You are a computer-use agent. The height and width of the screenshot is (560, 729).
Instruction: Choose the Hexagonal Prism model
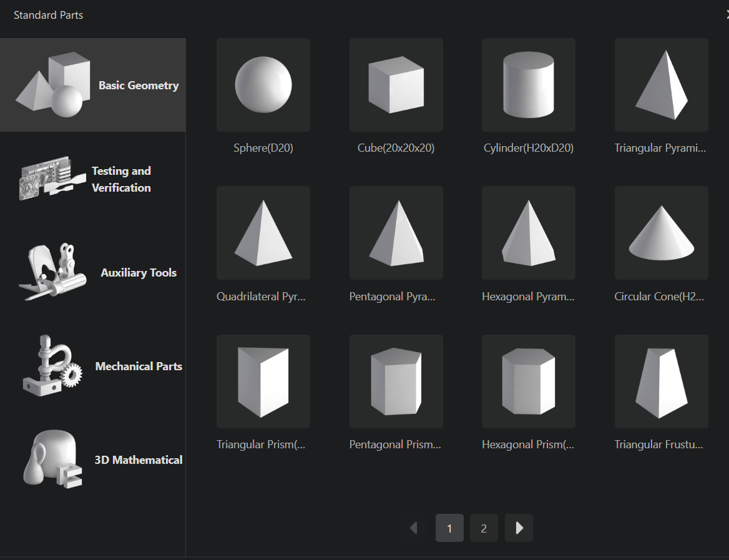pyautogui.click(x=528, y=381)
